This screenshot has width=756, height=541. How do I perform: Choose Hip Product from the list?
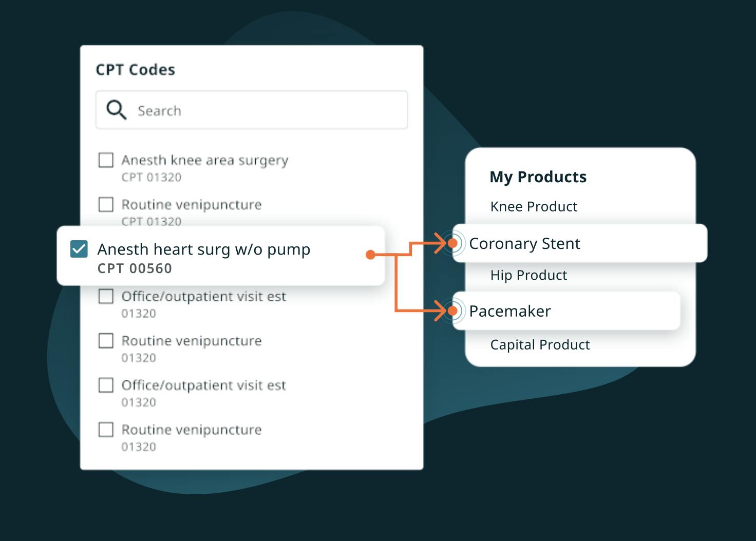click(528, 275)
